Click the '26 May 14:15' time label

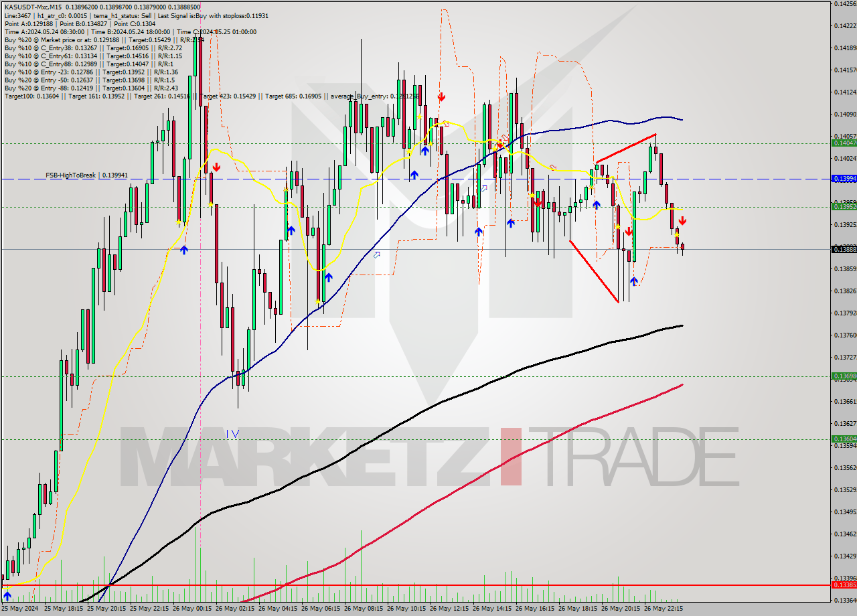point(491,609)
